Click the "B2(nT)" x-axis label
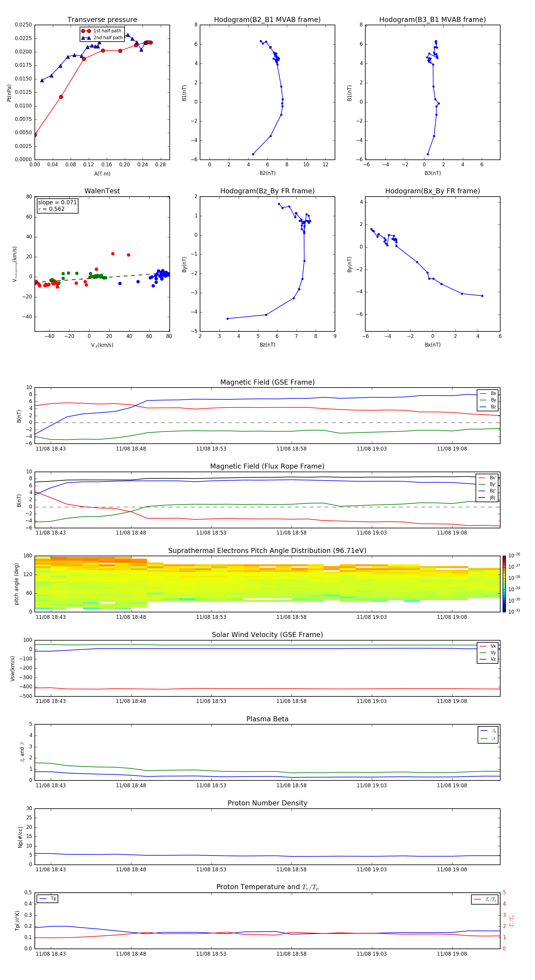This screenshot has width=535, height=980. click(x=267, y=173)
